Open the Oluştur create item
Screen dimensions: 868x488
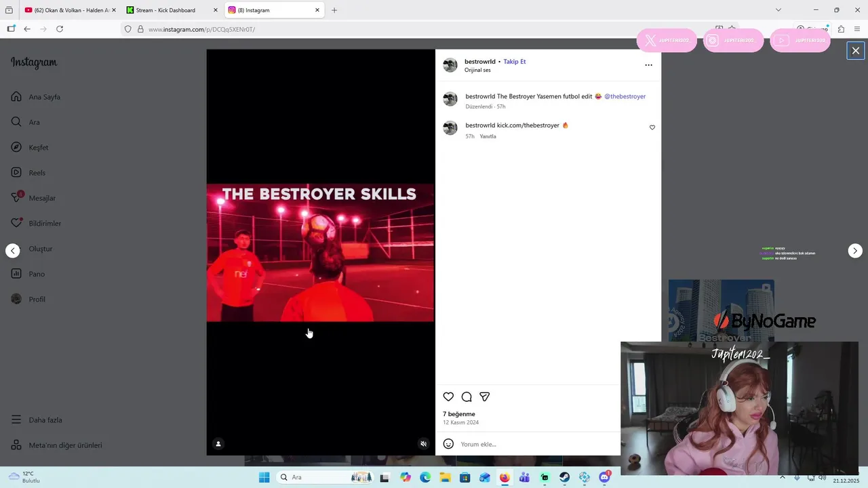click(x=32, y=249)
